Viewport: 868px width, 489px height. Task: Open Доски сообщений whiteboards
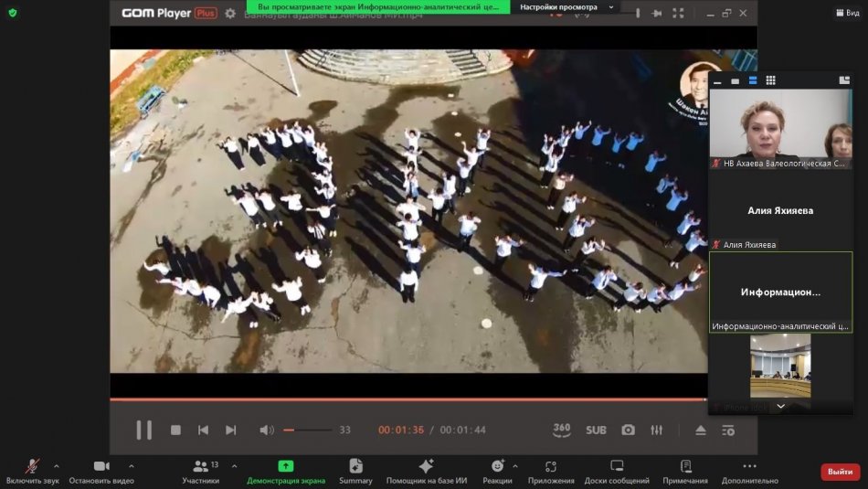coord(617,472)
